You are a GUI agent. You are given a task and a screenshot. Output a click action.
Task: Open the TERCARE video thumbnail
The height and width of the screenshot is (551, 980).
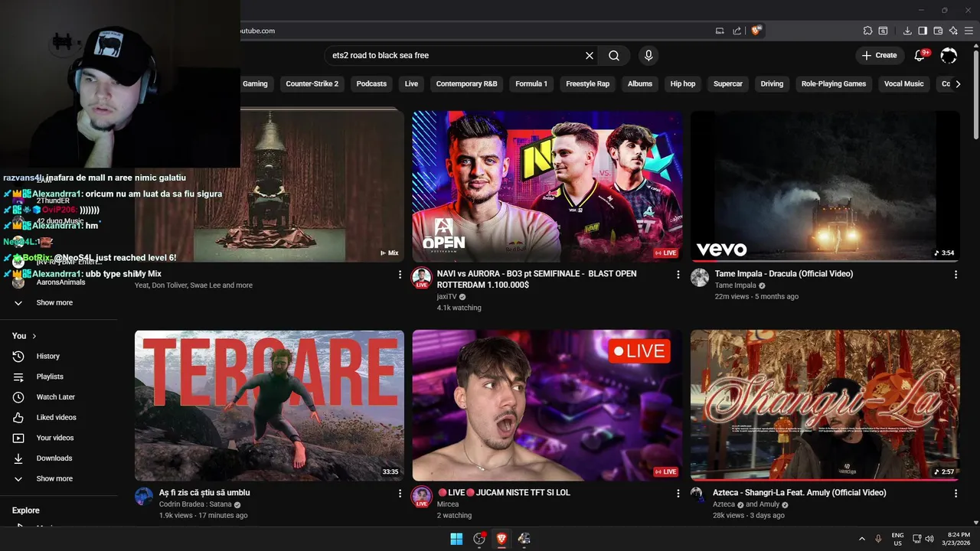269,406
